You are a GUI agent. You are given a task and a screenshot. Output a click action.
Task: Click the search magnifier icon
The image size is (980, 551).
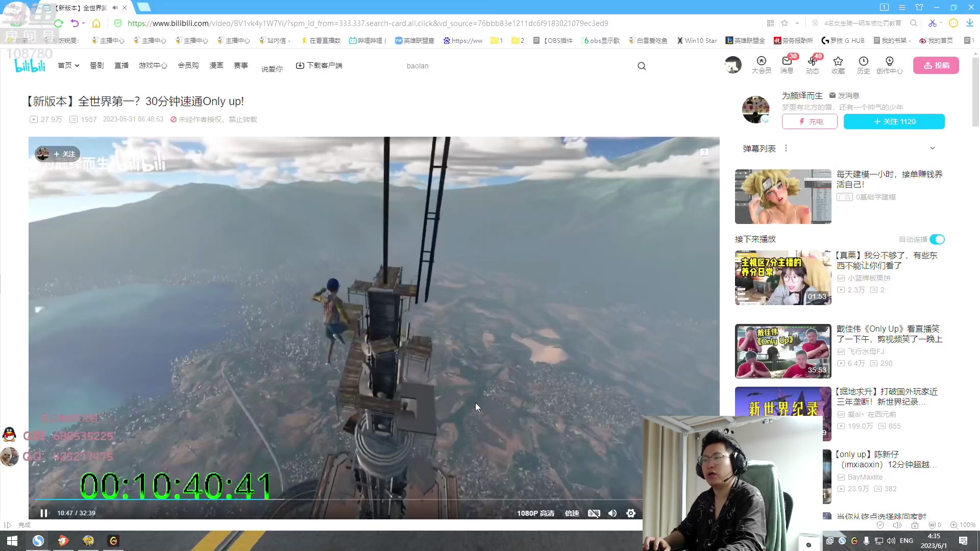point(642,66)
